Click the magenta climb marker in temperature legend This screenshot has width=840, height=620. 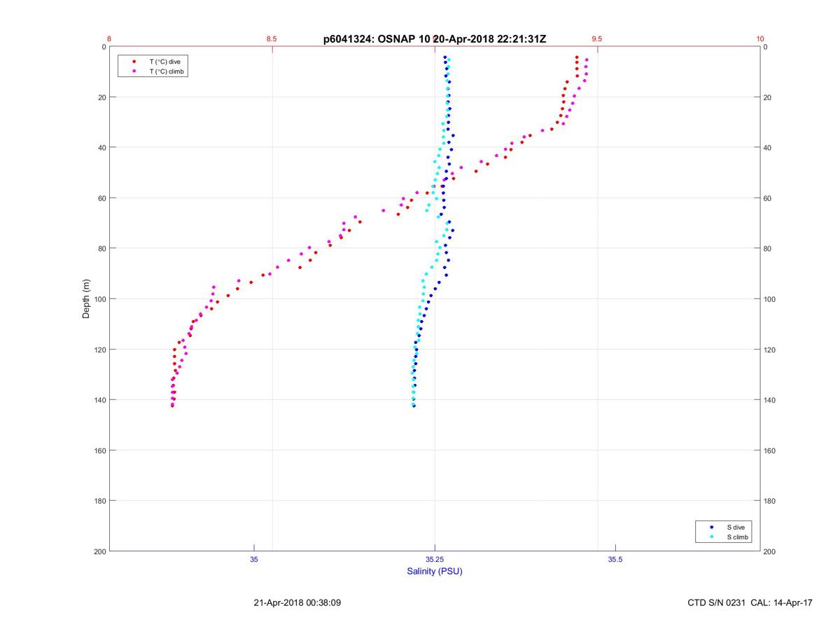pos(134,71)
